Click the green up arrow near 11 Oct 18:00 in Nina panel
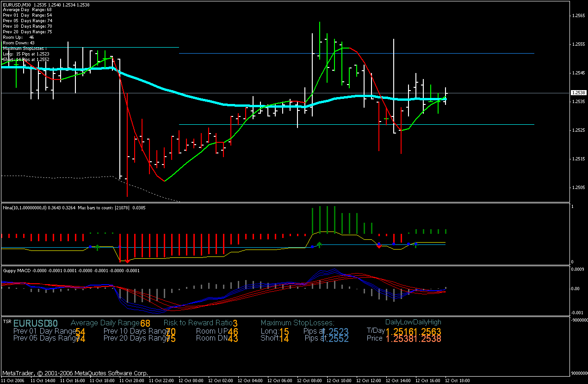 (x=98, y=248)
